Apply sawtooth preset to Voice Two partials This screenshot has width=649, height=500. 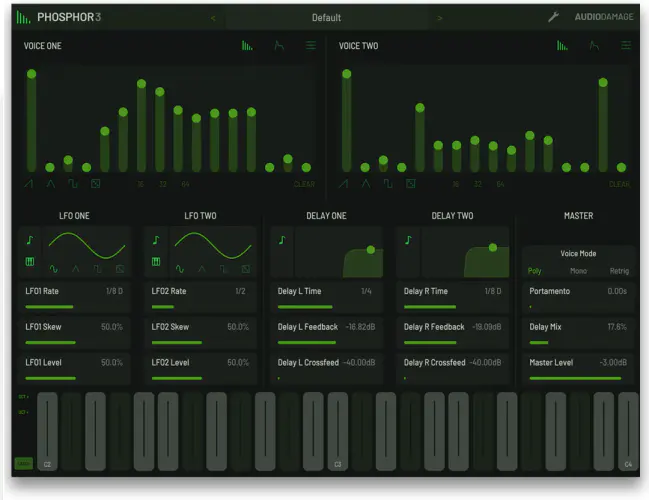coord(344,184)
